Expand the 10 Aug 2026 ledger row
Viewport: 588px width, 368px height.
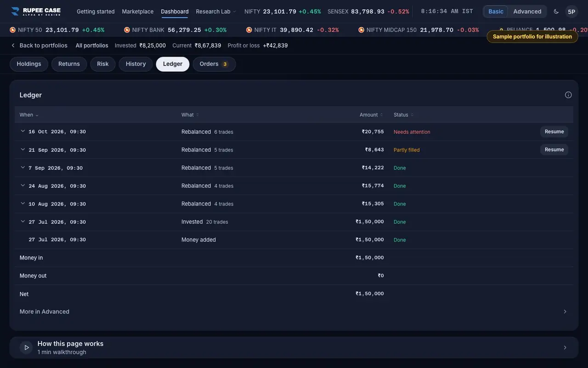coord(23,203)
